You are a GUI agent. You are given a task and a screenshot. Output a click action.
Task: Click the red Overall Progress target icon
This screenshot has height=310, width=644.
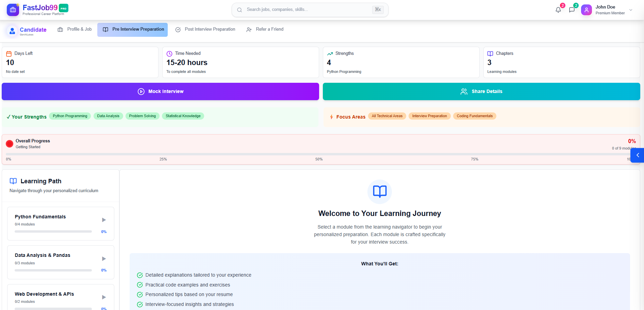(10, 144)
